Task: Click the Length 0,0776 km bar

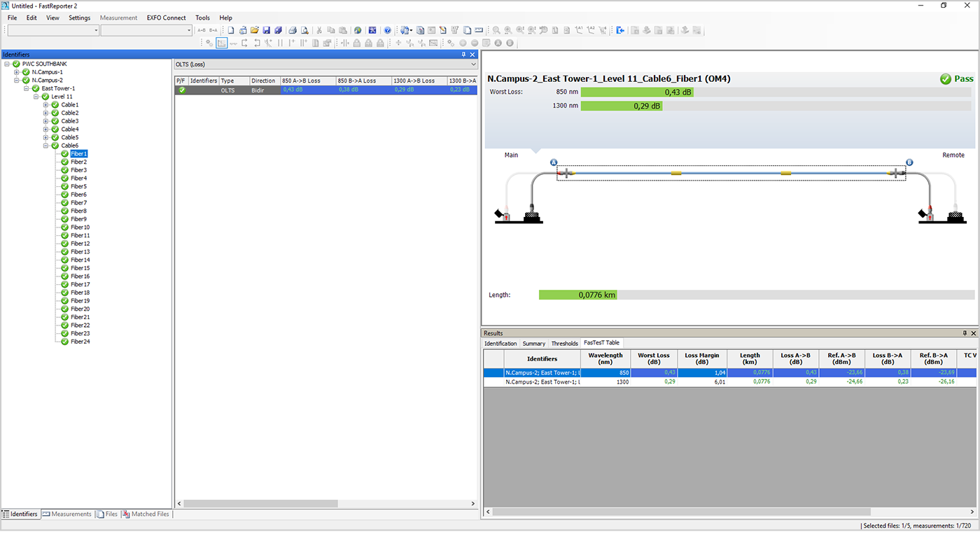Action: 577,295
